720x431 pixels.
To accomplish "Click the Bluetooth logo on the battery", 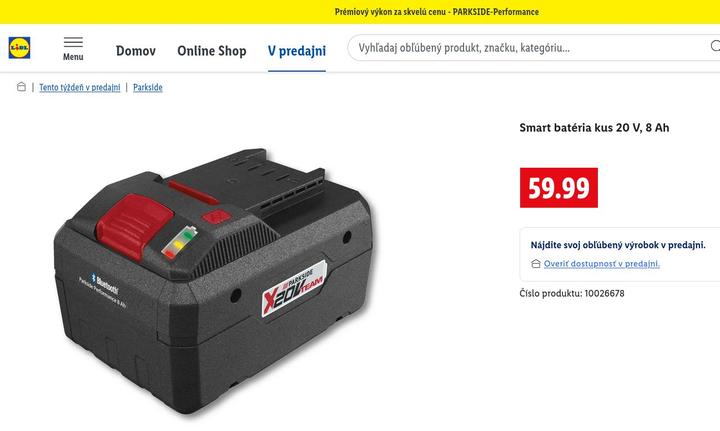I will (105, 283).
